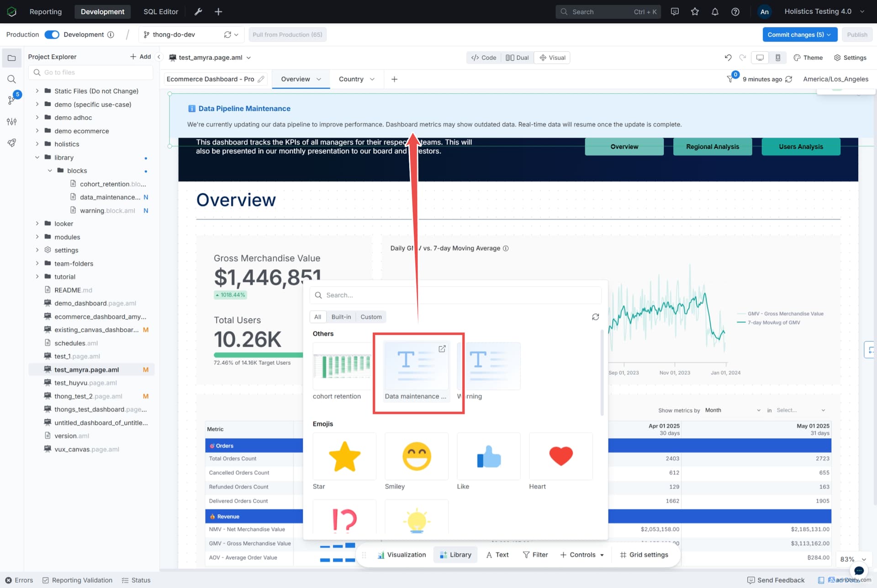
Task: Click the Commit changes (5) button
Action: (799, 35)
